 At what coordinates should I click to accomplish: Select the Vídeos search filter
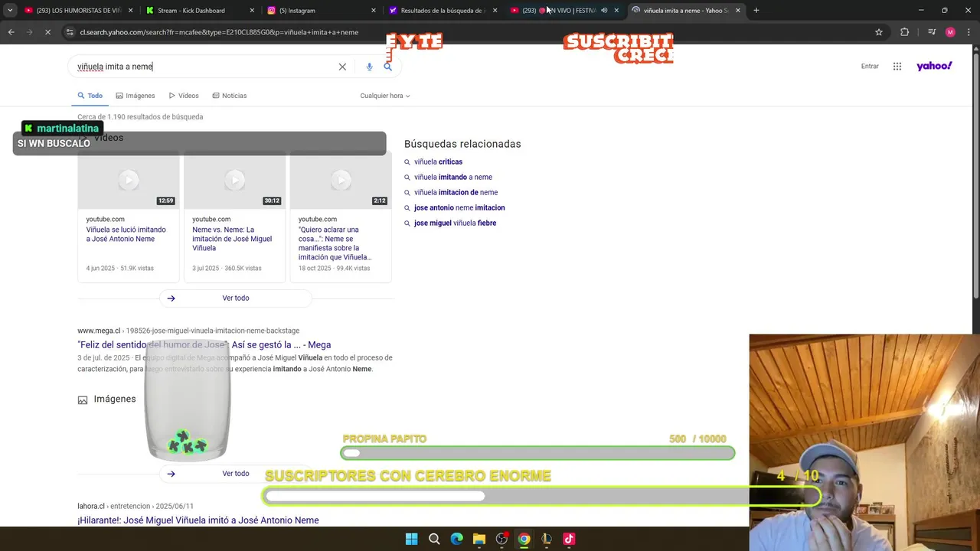(x=184, y=96)
